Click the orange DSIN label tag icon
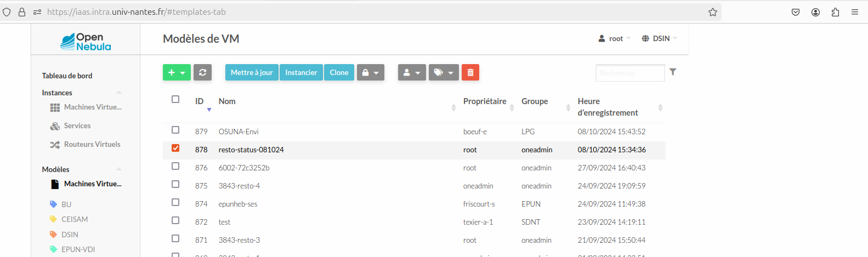The image size is (868, 257). point(53,235)
